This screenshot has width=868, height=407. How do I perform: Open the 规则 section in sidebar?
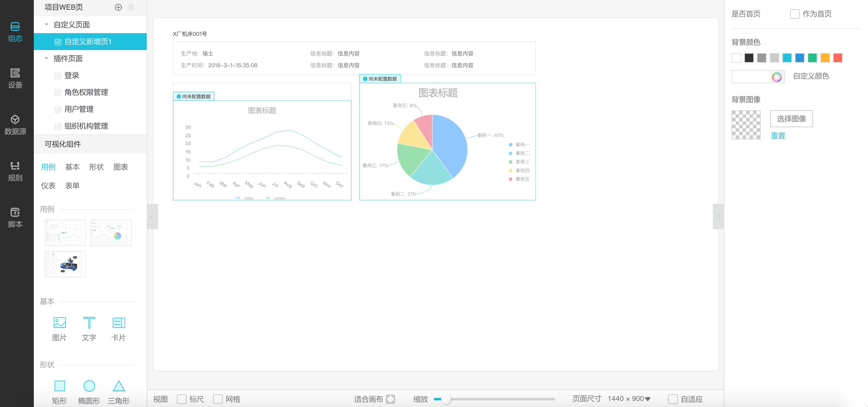15,171
